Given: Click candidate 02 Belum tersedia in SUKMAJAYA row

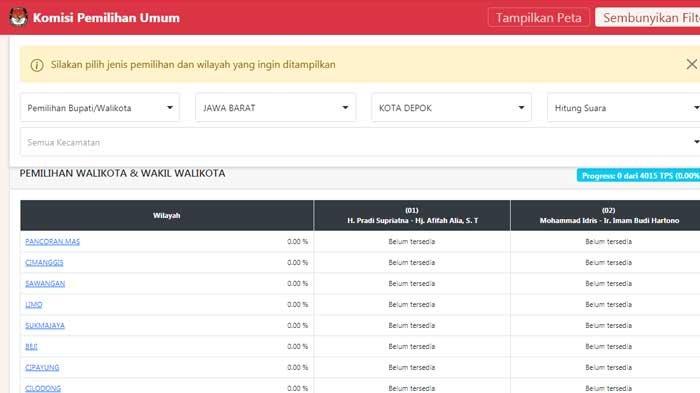Looking at the screenshot, I should 608,326.
